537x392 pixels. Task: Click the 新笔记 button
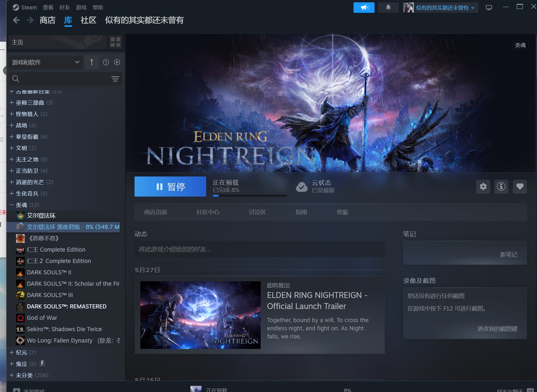point(508,255)
